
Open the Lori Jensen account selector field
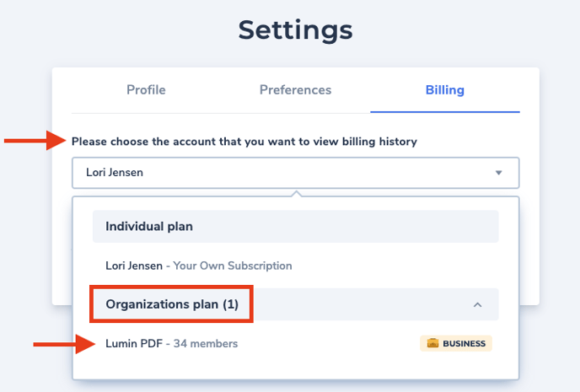(296, 173)
